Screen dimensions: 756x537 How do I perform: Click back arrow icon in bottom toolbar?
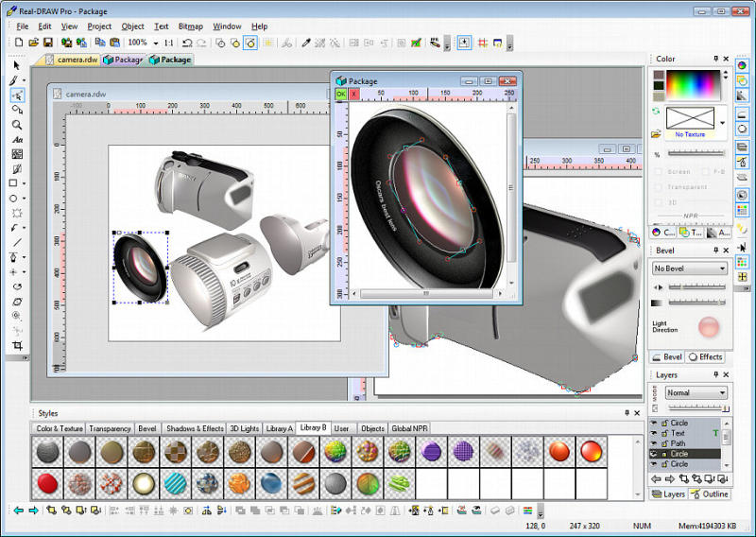coord(19,511)
